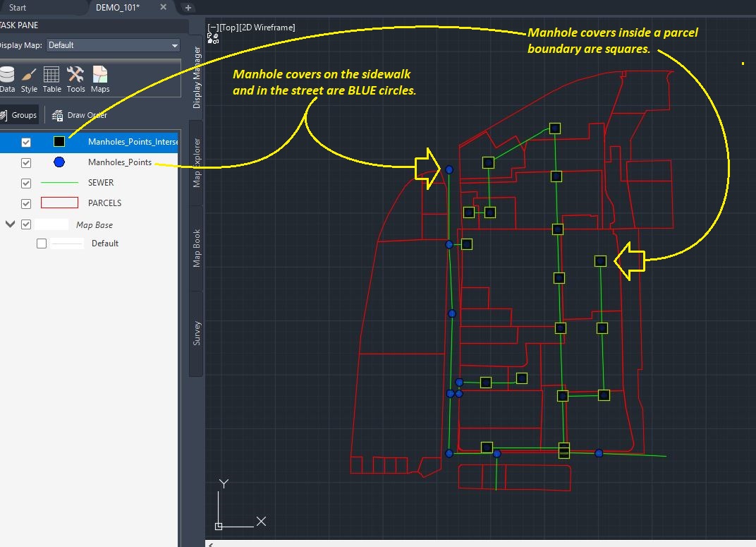Screen dimensions: 756x547
Task: Open the Table grid icon
Action: pyautogui.click(x=51, y=79)
